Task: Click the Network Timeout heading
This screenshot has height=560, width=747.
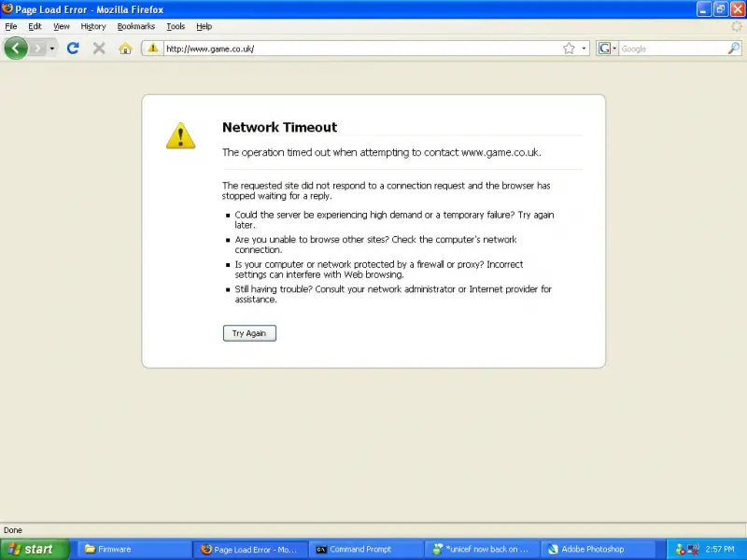Action: [279, 127]
